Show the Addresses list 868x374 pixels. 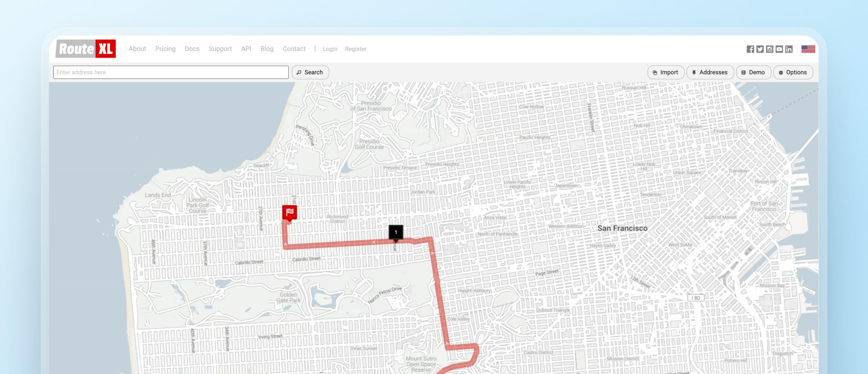click(x=710, y=72)
